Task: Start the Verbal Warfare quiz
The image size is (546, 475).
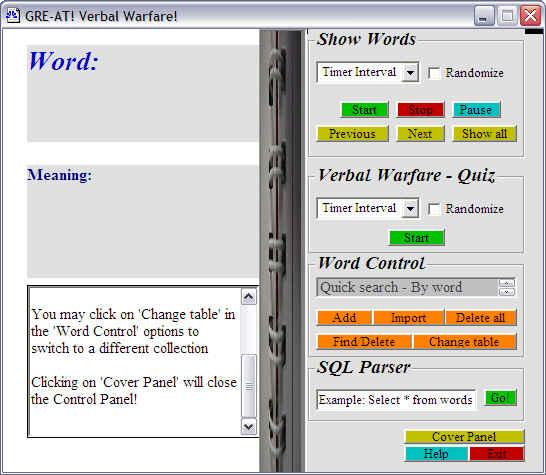Action: [x=417, y=238]
